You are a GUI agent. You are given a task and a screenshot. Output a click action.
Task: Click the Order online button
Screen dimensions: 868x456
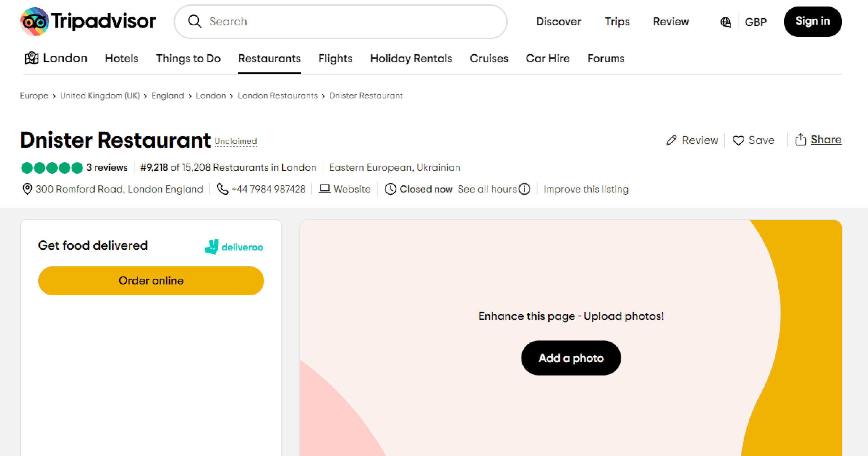(x=151, y=281)
